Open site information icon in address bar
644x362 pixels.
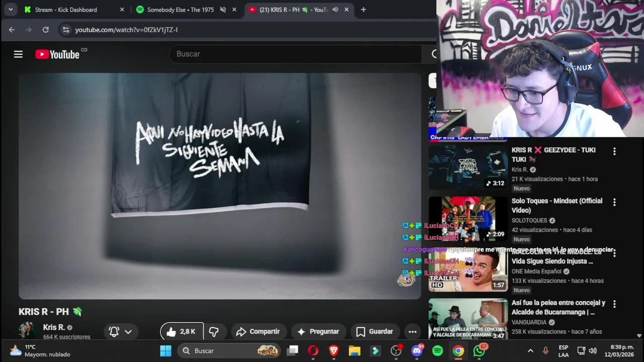(x=65, y=30)
